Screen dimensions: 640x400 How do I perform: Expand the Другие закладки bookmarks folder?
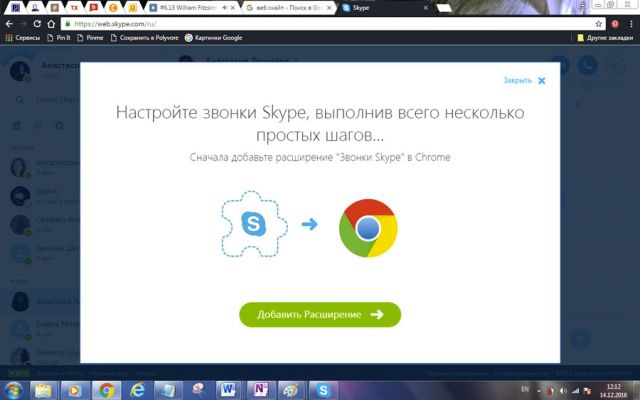tap(605, 38)
